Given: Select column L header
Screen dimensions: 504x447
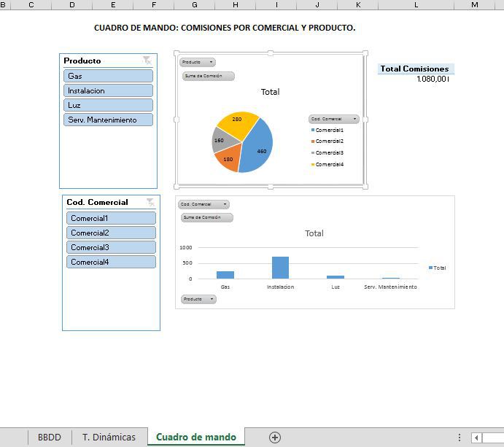Looking at the screenshot, I should [x=416, y=5].
